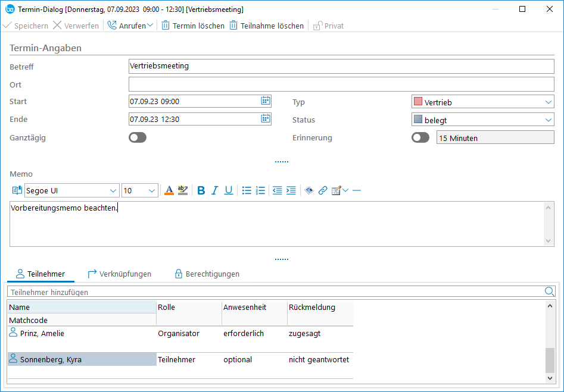Increase indent in the memo text
The width and height of the screenshot is (564, 392).
click(x=291, y=191)
